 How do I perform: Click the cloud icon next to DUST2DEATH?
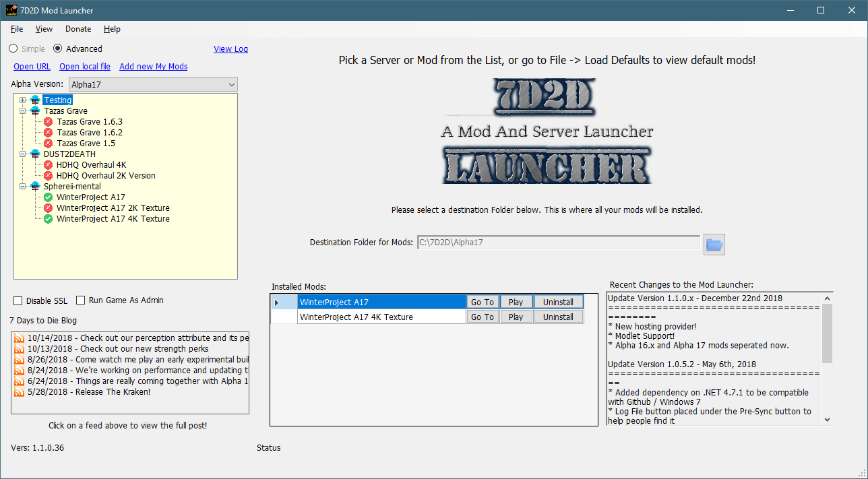point(35,154)
